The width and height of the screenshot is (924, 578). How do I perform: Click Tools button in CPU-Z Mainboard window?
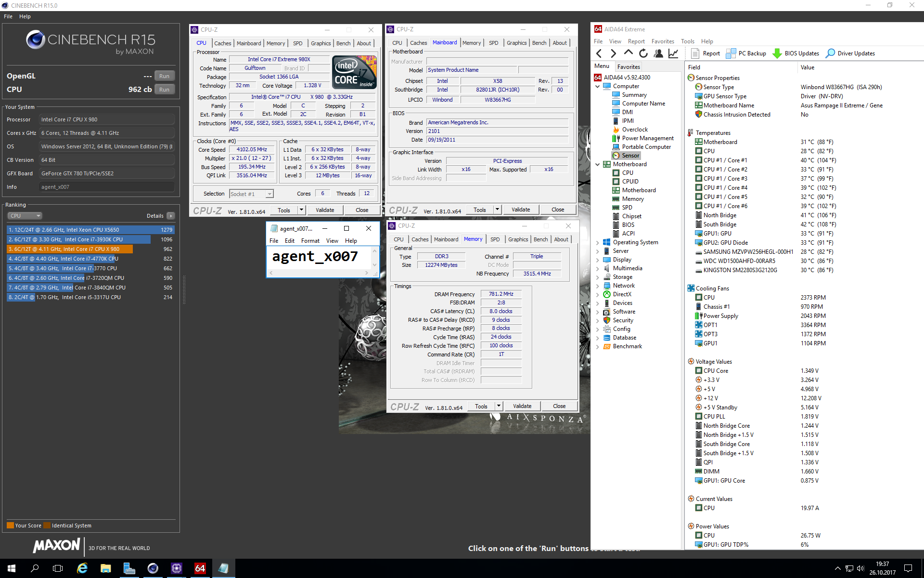point(480,210)
